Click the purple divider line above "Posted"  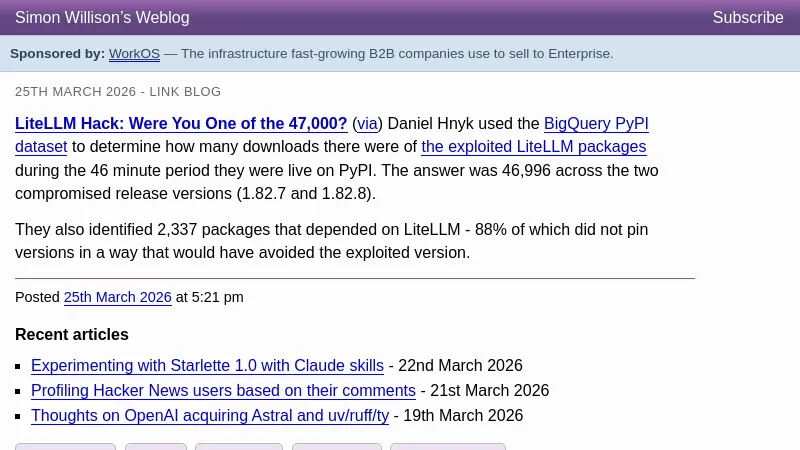pyautogui.click(x=354, y=278)
